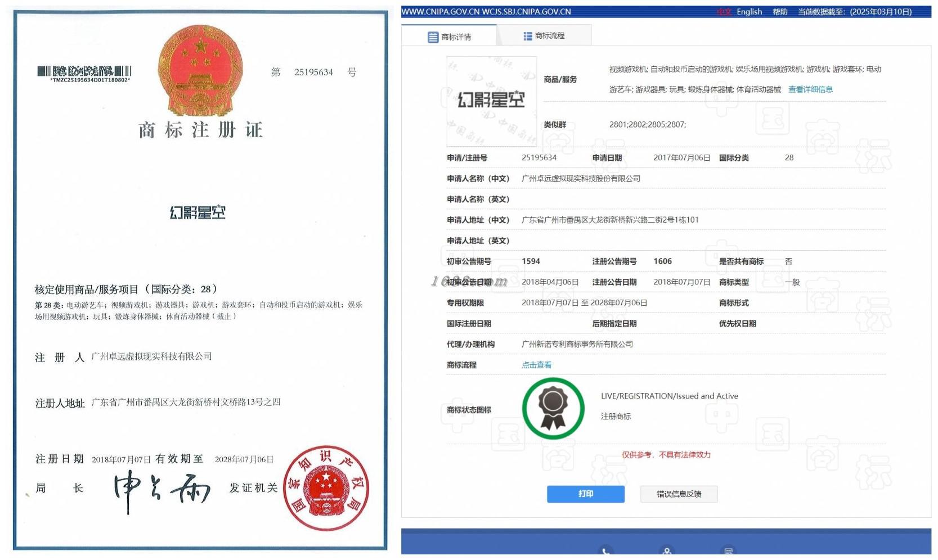The height and width of the screenshot is (560, 938).
Task: Select the 中文 language option
Action: pos(724,12)
